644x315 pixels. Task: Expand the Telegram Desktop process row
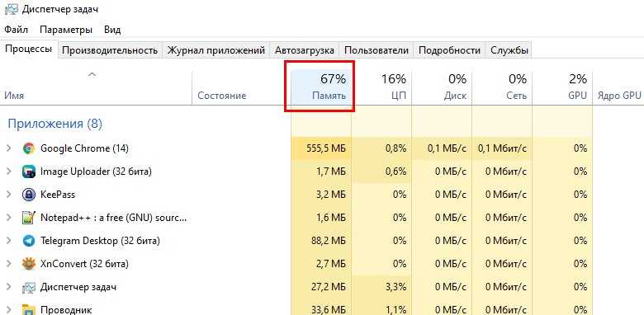[x=9, y=241]
